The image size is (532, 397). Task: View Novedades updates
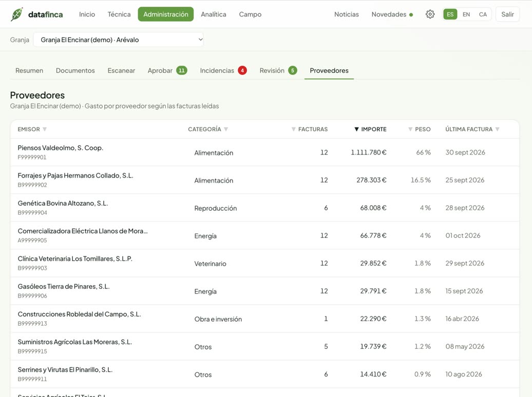pyautogui.click(x=392, y=14)
